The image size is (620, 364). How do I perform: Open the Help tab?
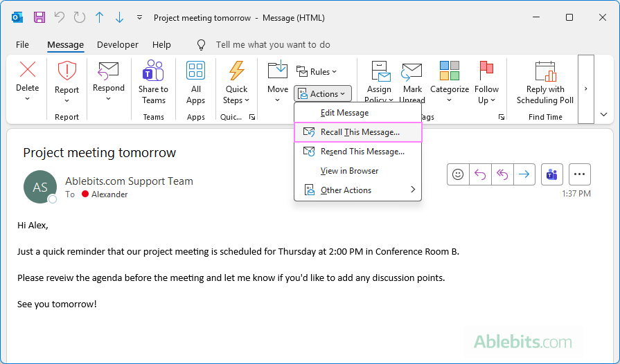click(161, 44)
